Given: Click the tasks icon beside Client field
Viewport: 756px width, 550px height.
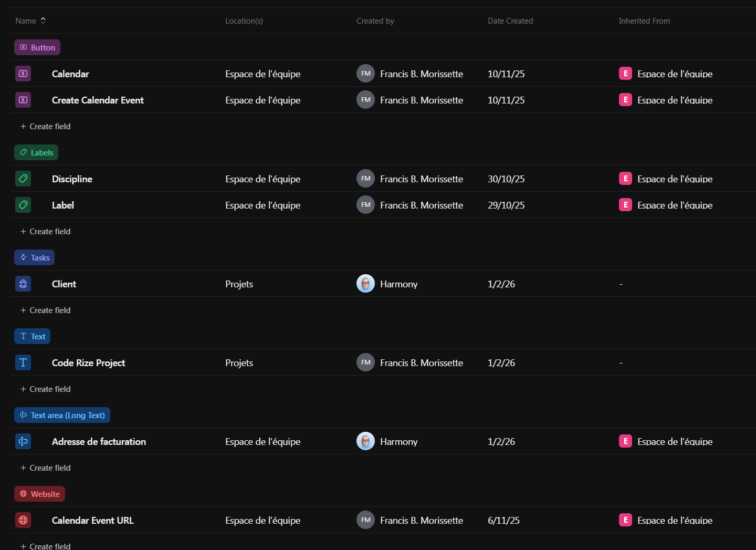Looking at the screenshot, I should tap(23, 284).
